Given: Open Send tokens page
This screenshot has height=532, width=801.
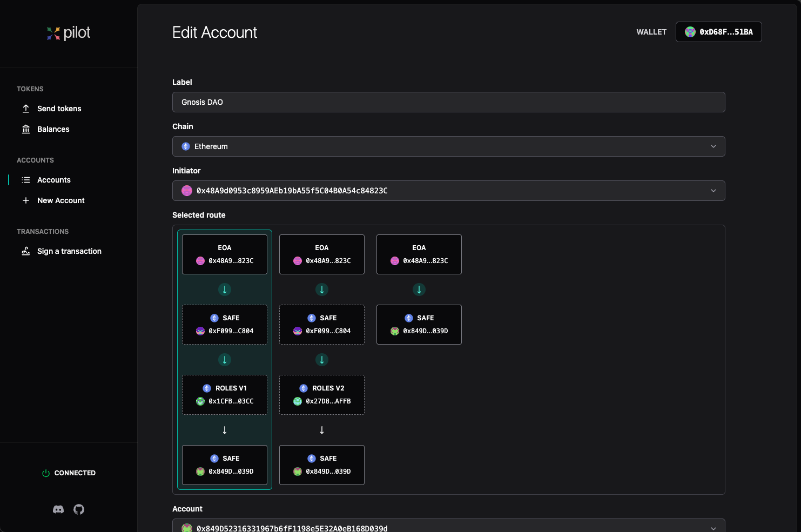Looking at the screenshot, I should [x=59, y=109].
